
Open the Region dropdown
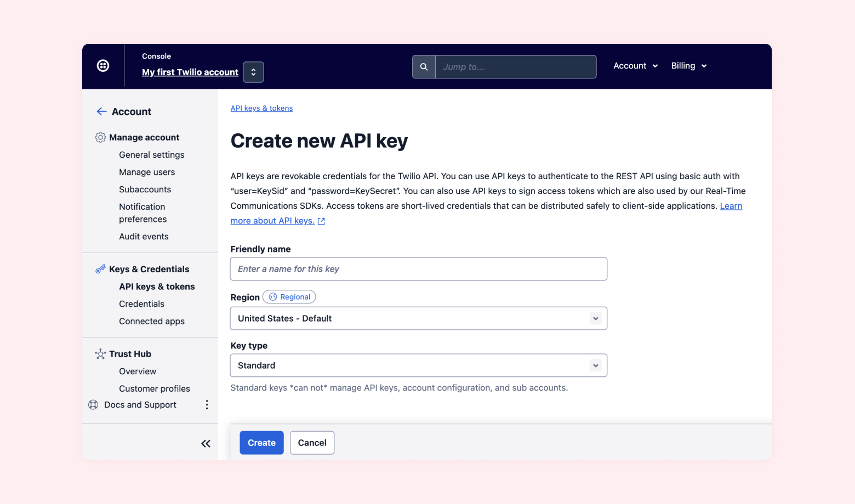pyautogui.click(x=419, y=318)
